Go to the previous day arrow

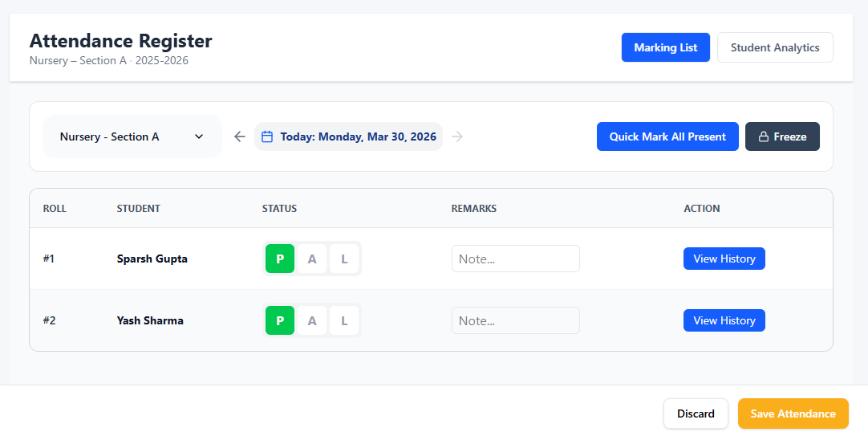(239, 136)
